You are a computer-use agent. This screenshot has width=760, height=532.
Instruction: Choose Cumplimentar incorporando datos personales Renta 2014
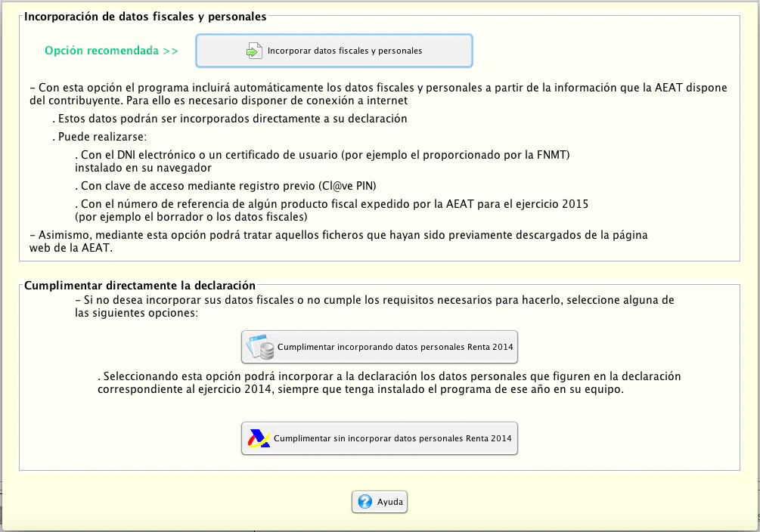380,347
